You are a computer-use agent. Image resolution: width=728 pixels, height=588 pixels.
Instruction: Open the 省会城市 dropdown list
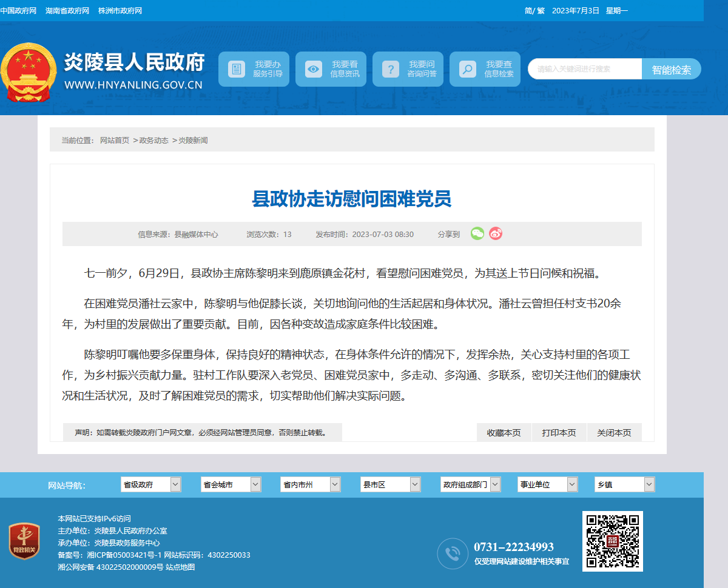point(231,484)
